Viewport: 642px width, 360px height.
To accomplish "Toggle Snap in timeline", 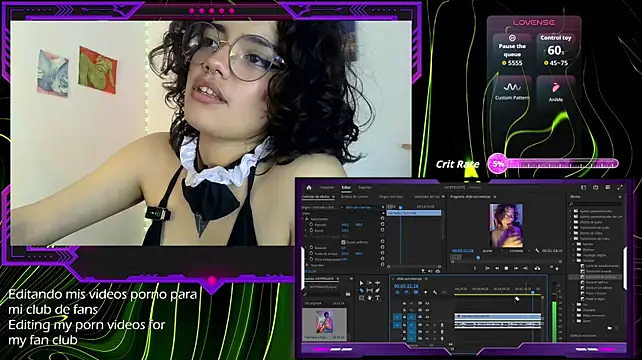I will click(407, 292).
